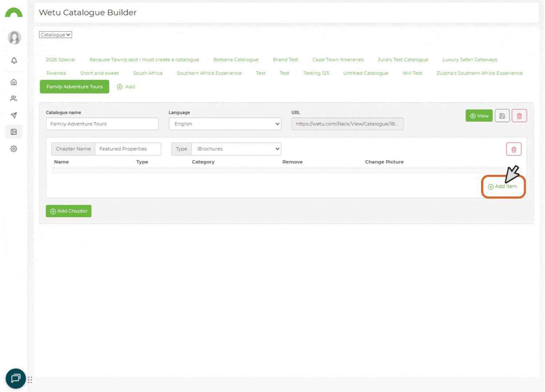Remove the chapter with its trash icon
The height and width of the screenshot is (392, 545).
(x=513, y=149)
